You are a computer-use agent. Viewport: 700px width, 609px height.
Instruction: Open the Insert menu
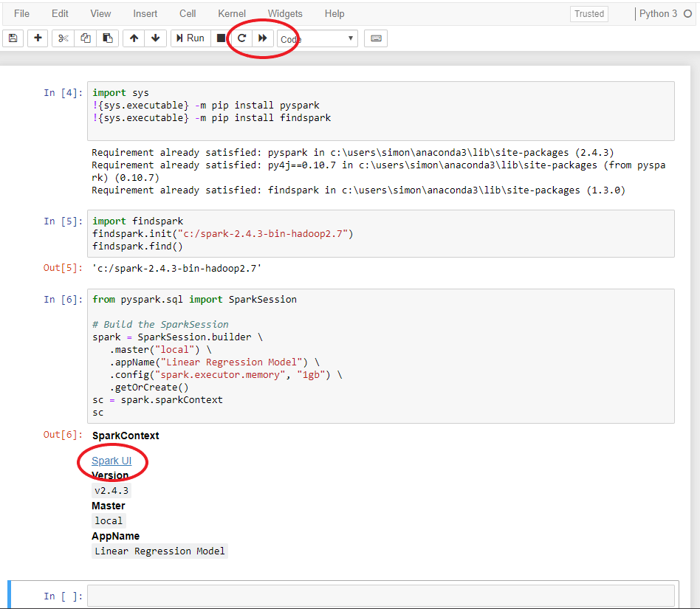[x=145, y=13]
